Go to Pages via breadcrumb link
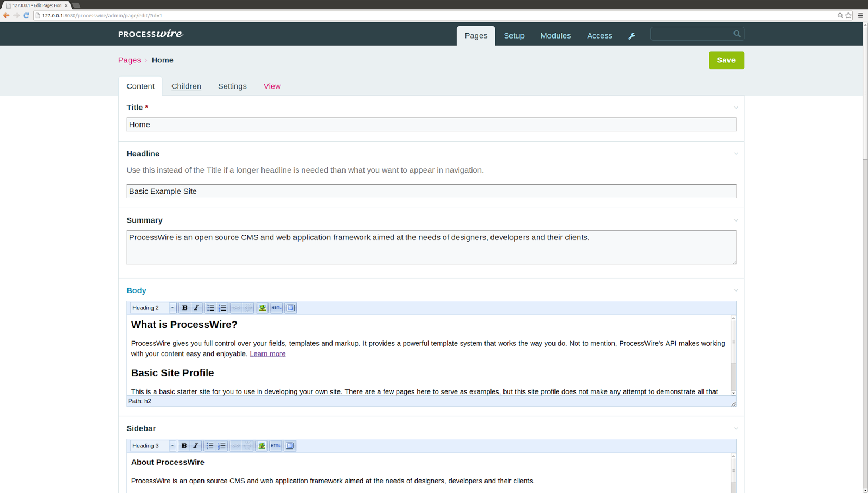 [x=129, y=60]
